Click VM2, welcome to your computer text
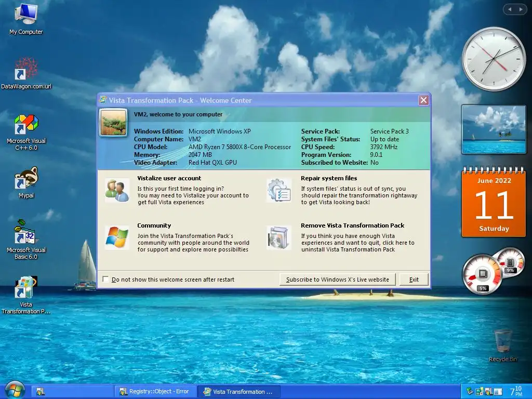 [x=178, y=114]
